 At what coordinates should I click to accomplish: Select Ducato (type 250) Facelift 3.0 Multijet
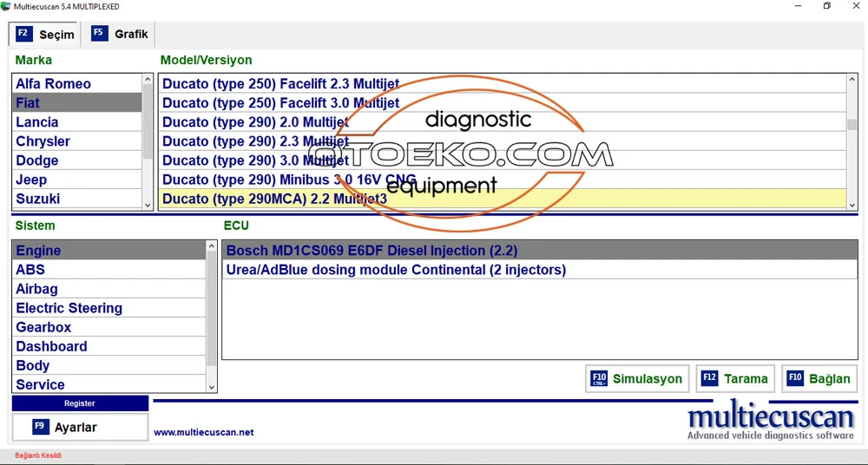tap(503, 103)
